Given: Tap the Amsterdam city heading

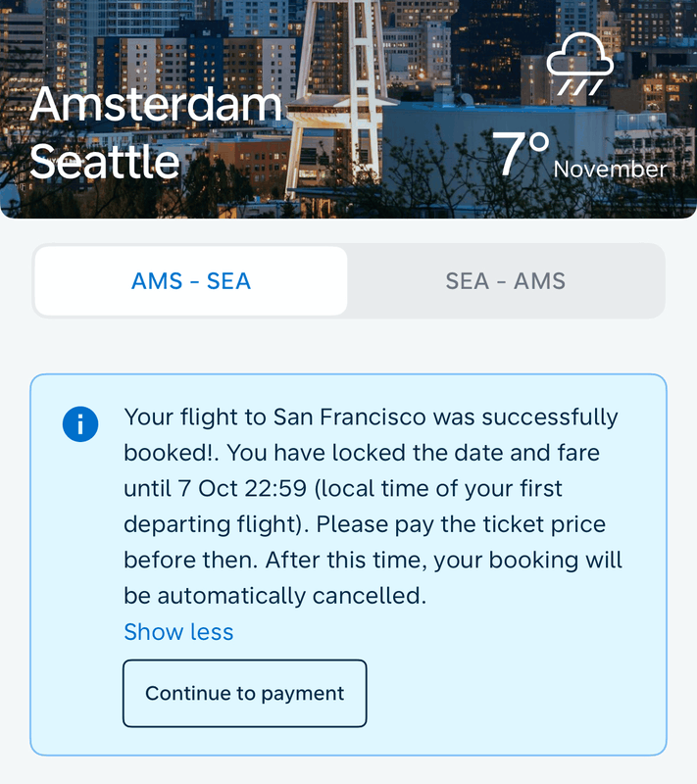Looking at the screenshot, I should (x=156, y=106).
